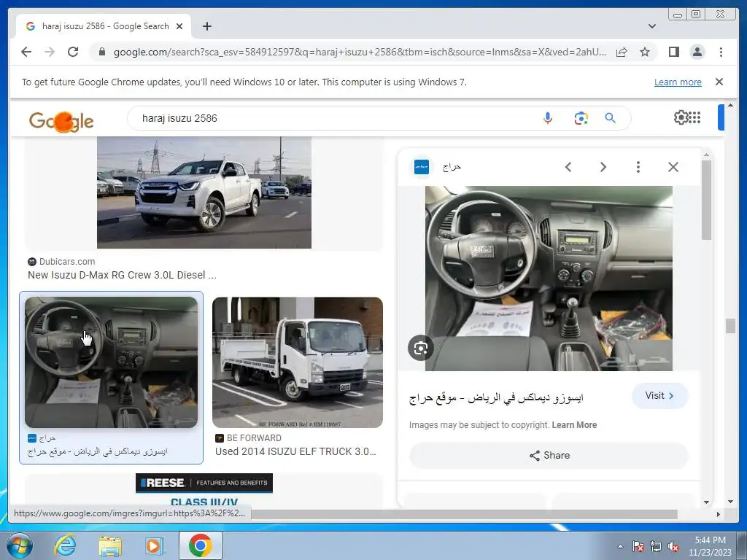Open the BE FORWARD Isuzu ELF truck thumbnail

coord(298,362)
